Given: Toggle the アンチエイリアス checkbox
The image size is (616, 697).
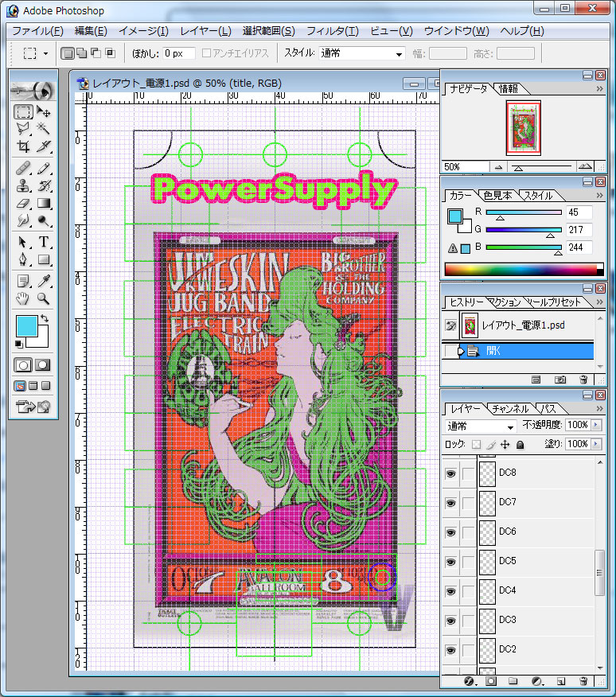Looking at the screenshot, I should coord(206,53).
